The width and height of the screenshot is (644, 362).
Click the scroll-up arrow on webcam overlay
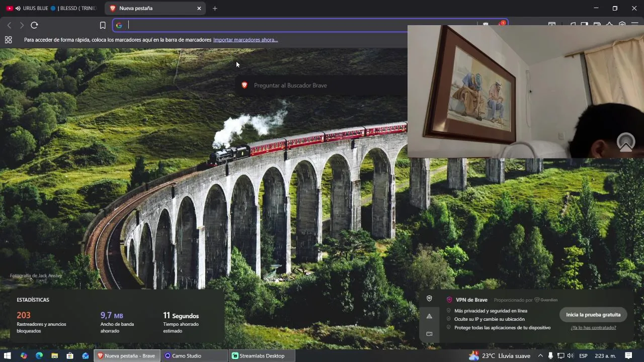click(626, 143)
